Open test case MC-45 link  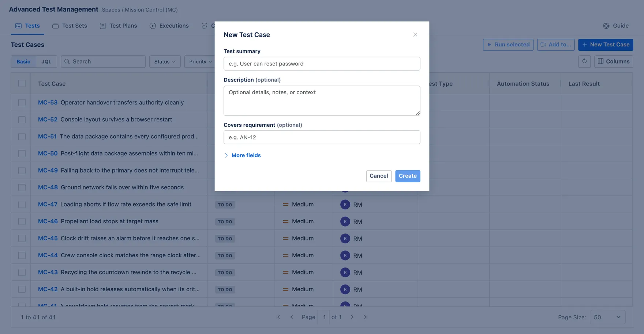tap(48, 238)
